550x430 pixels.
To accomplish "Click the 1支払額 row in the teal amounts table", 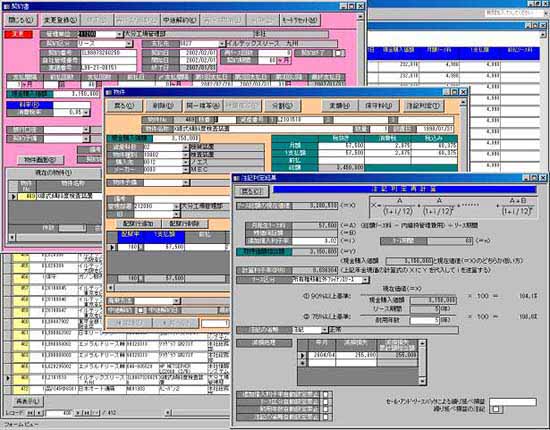I will [364, 153].
